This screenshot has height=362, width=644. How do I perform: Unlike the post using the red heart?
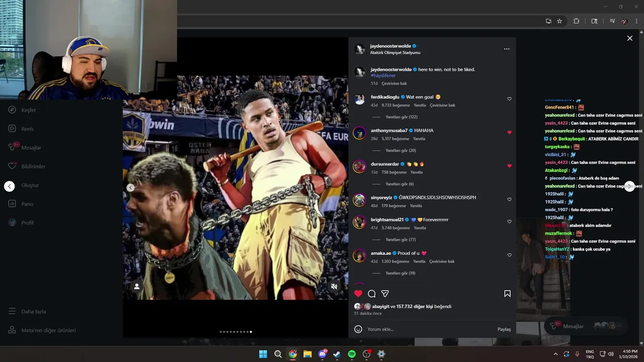tap(358, 294)
